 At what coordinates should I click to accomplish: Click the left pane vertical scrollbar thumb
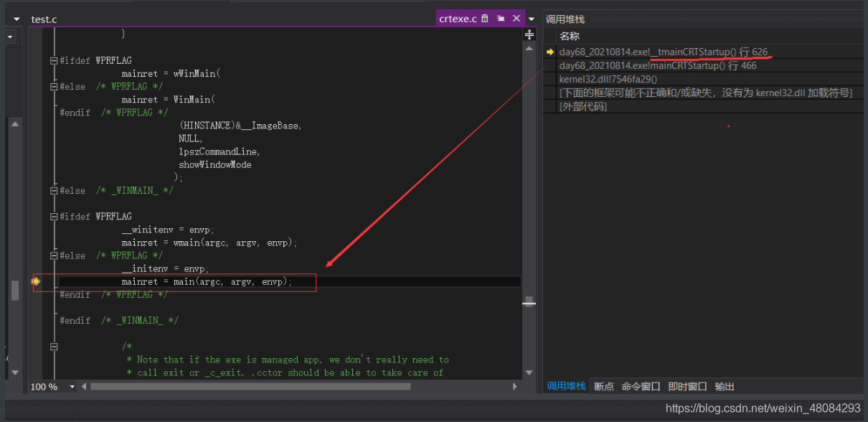[14, 290]
